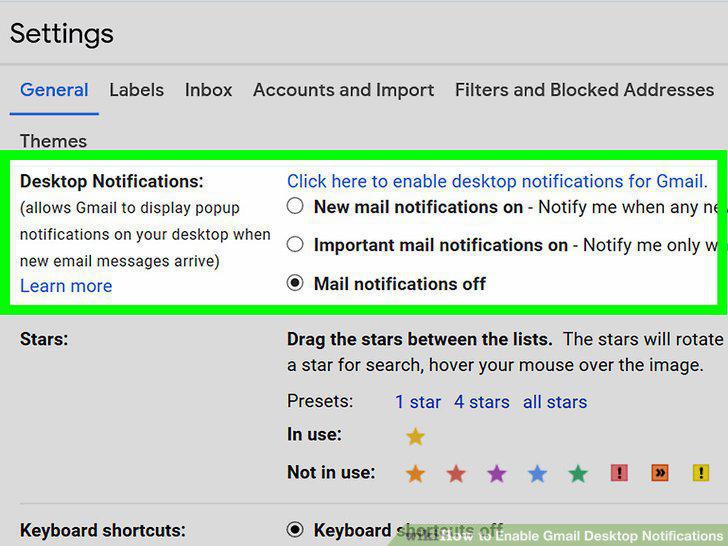Click the orange double-arrow icon
The height and width of the screenshot is (546, 728).
660,473
